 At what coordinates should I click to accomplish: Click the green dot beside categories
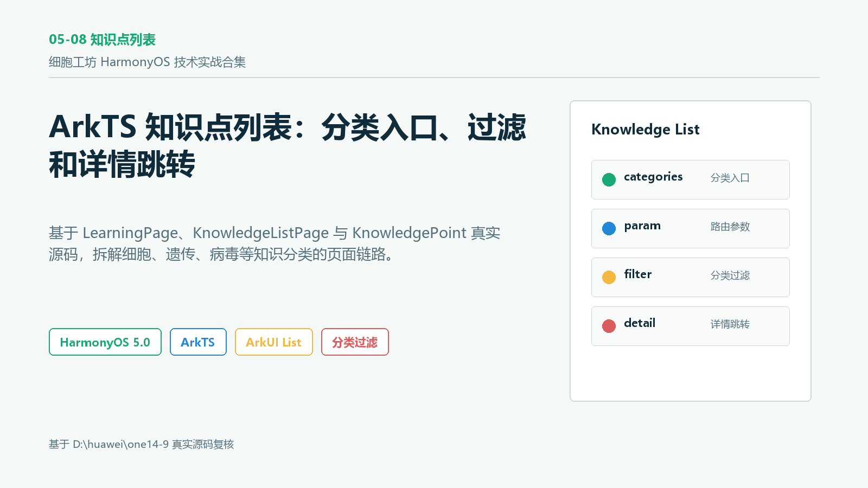pyautogui.click(x=609, y=179)
